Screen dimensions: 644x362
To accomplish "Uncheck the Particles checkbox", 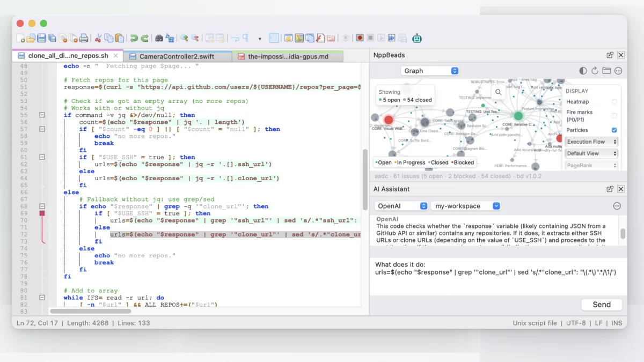I will (614, 130).
